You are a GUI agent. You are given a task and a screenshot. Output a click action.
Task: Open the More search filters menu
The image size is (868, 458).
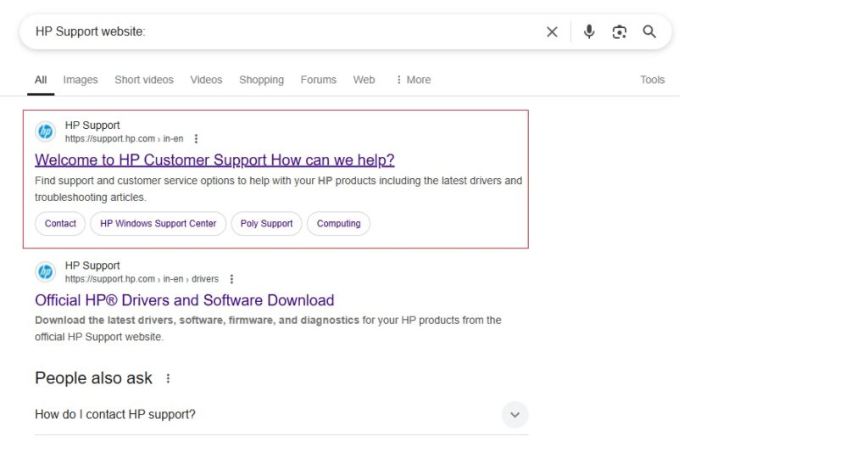[x=414, y=80]
